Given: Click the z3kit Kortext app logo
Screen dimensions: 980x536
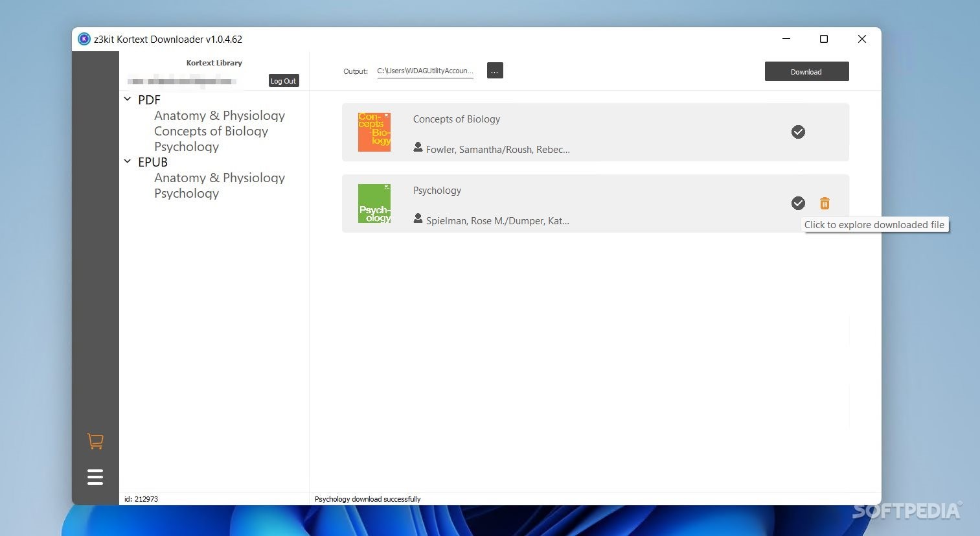Looking at the screenshot, I should point(84,39).
